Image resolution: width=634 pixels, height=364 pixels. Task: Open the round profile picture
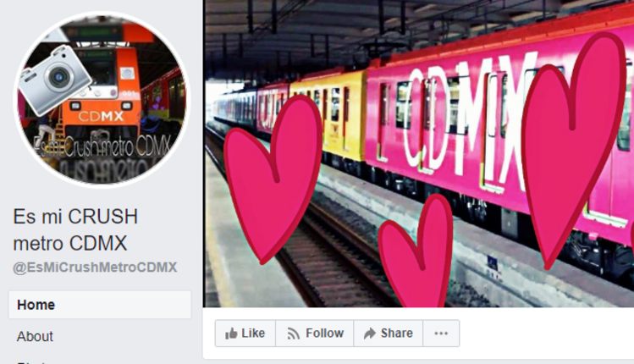click(102, 100)
